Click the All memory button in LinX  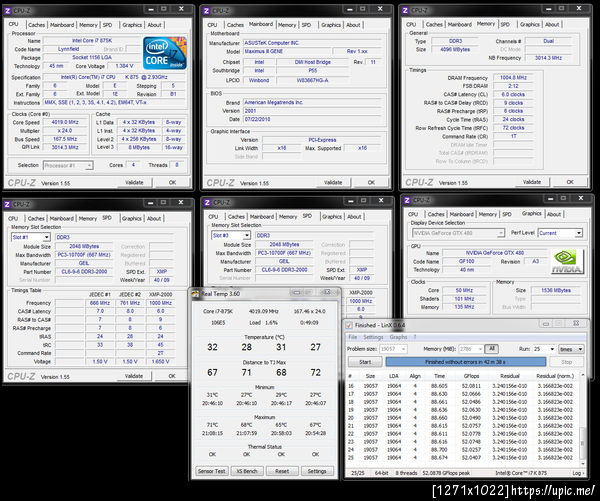tap(492, 349)
